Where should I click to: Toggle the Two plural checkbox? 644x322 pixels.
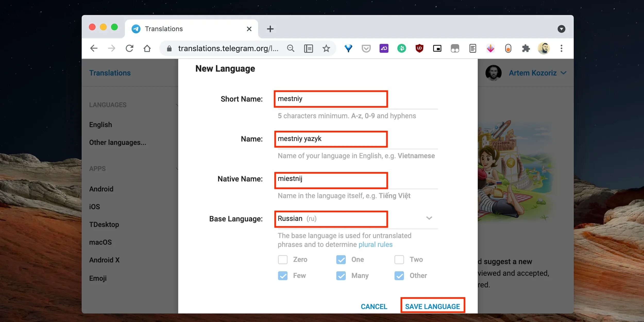(399, 260)
